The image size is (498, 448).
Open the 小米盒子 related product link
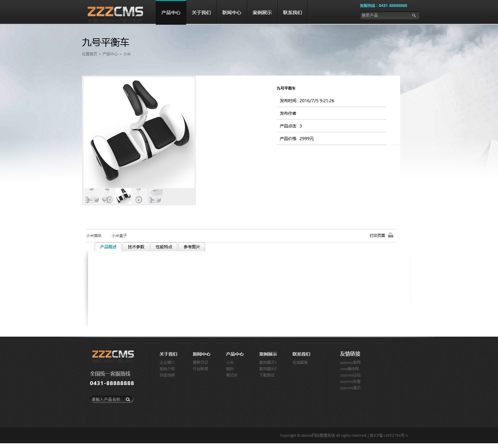pos(119,236)
